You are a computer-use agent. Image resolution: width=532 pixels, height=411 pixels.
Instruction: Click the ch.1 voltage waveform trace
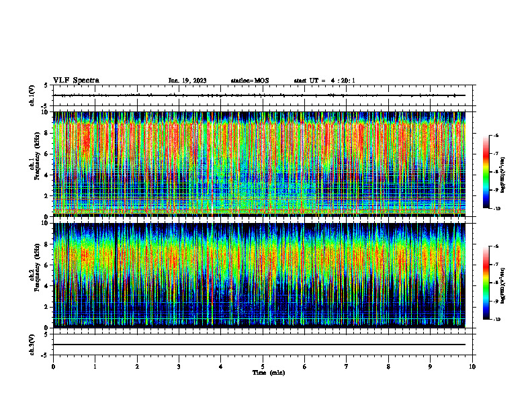click(259, 95)
